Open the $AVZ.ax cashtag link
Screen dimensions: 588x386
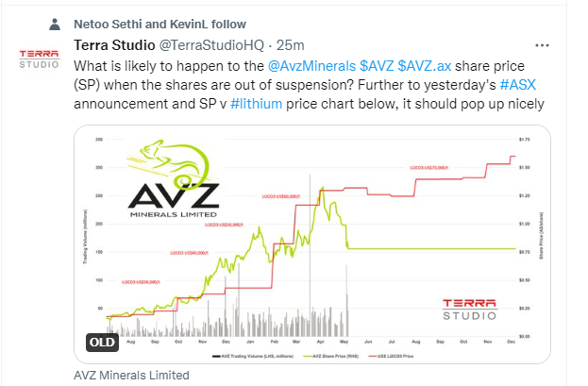click(424, 66)
